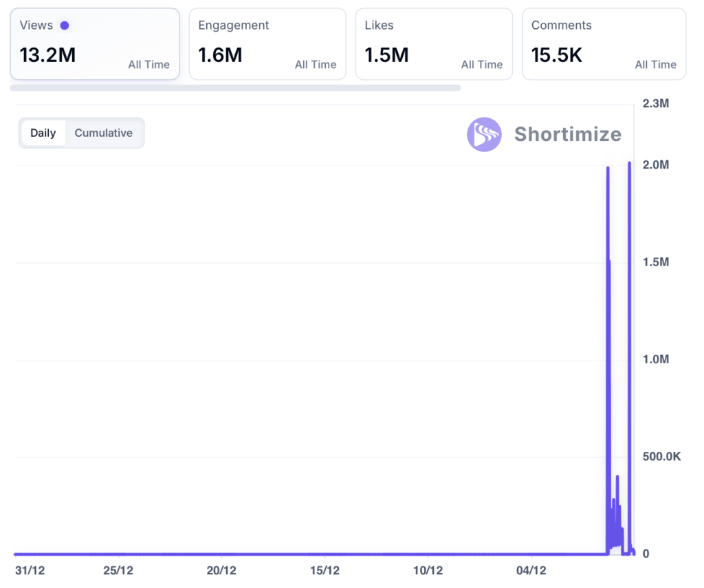This screenshot has height=588, width=704.
Task: Open All Time range in Likes card
Action: pyautogui.click(x=482, y=65)
